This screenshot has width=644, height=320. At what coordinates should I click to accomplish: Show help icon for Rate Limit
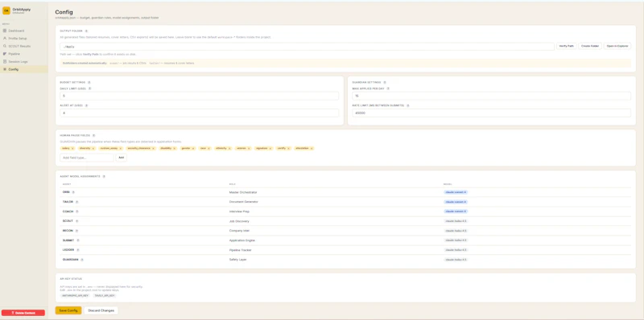(408, 105)
